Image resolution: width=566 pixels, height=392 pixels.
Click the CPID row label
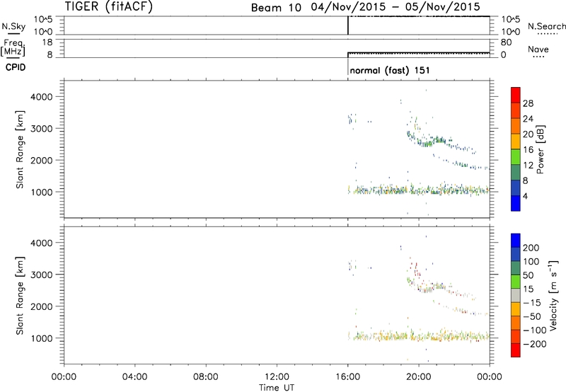(16, 67)
